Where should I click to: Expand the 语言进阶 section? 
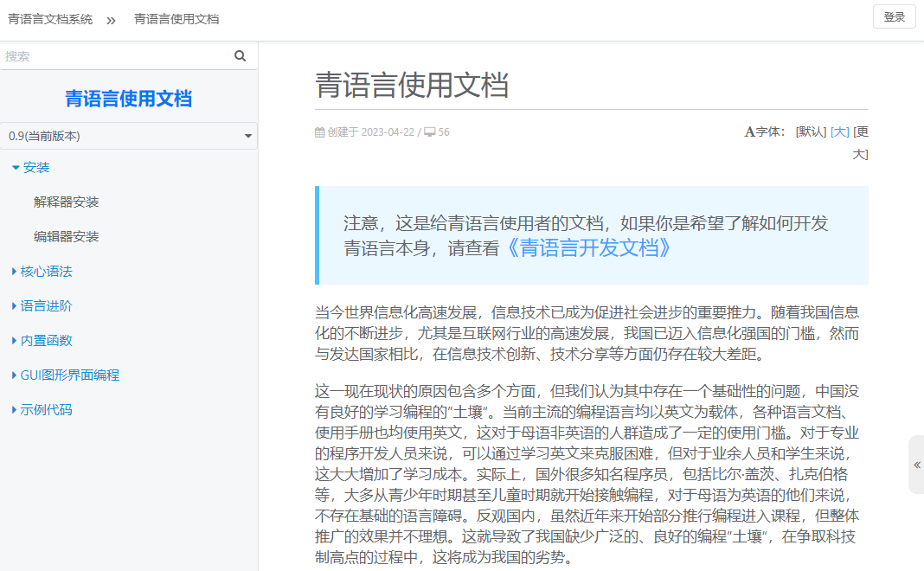(x=42, y=305)
